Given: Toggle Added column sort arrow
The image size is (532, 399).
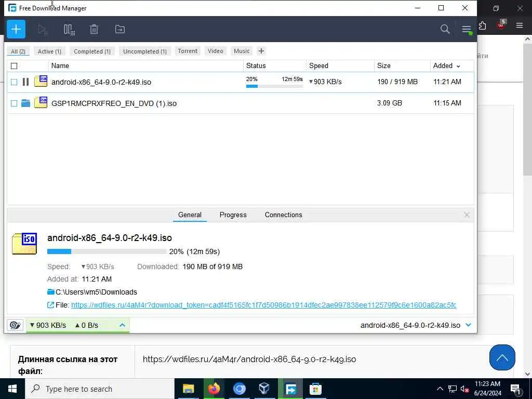Looking at the screenshot, I should pyautogui.click(x=458, y=66).
